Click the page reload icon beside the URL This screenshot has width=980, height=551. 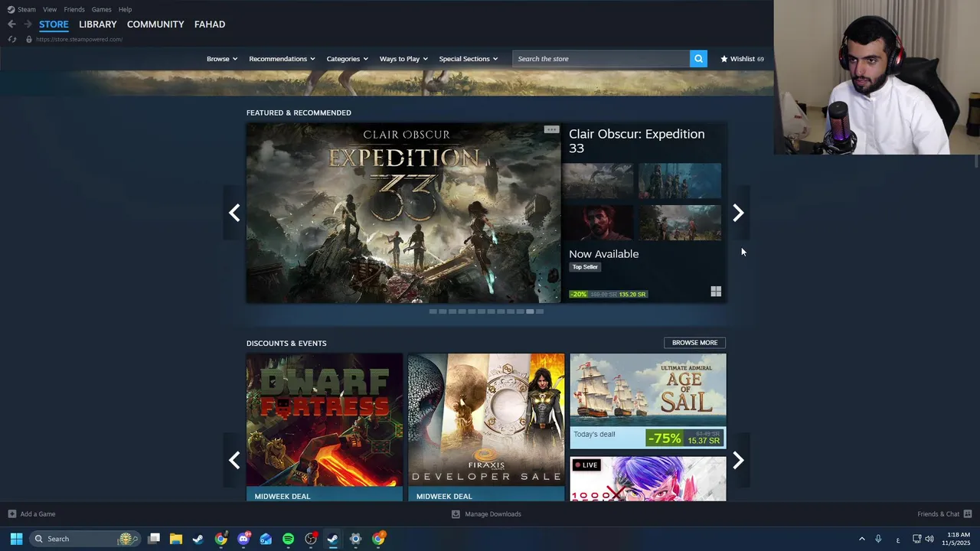coord(11,39)
